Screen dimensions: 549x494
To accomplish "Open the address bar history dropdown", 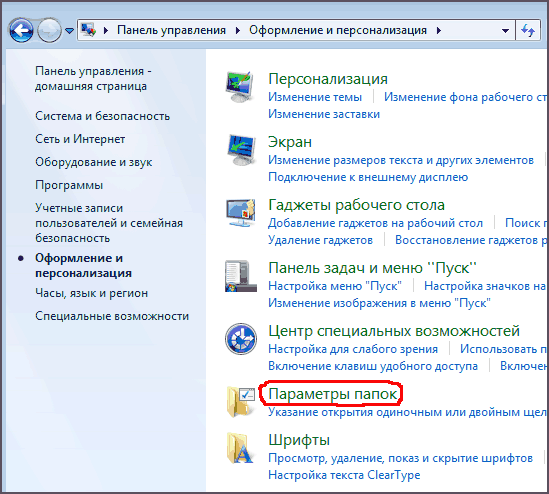I will pyautogui.click(x=505, y=30).
